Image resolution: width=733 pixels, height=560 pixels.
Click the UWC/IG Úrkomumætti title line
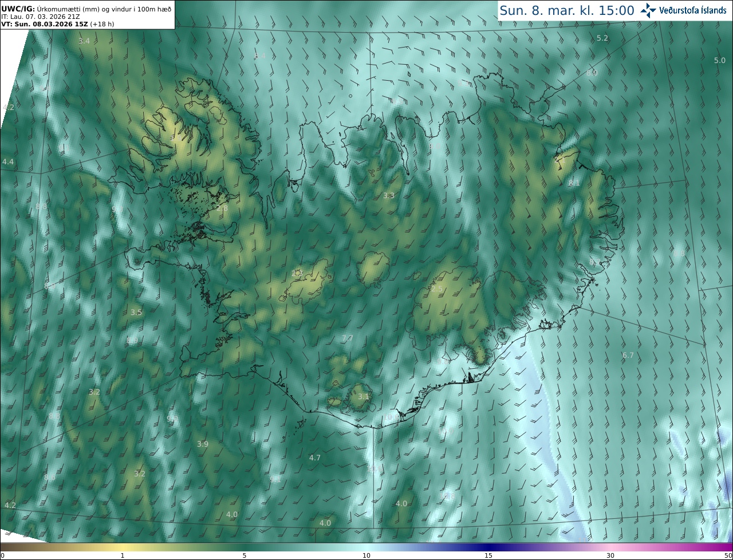tap(86, 8)
